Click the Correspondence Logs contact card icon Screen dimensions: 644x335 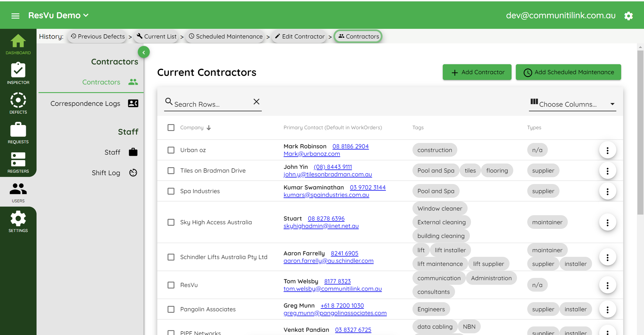(x=133, y=103)
